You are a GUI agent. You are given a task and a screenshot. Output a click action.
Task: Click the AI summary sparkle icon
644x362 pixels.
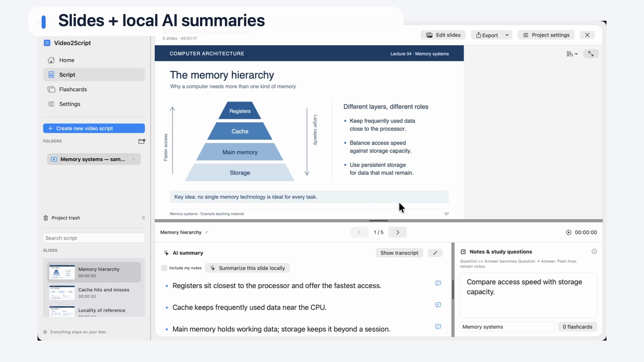click(x=166, y=253)
